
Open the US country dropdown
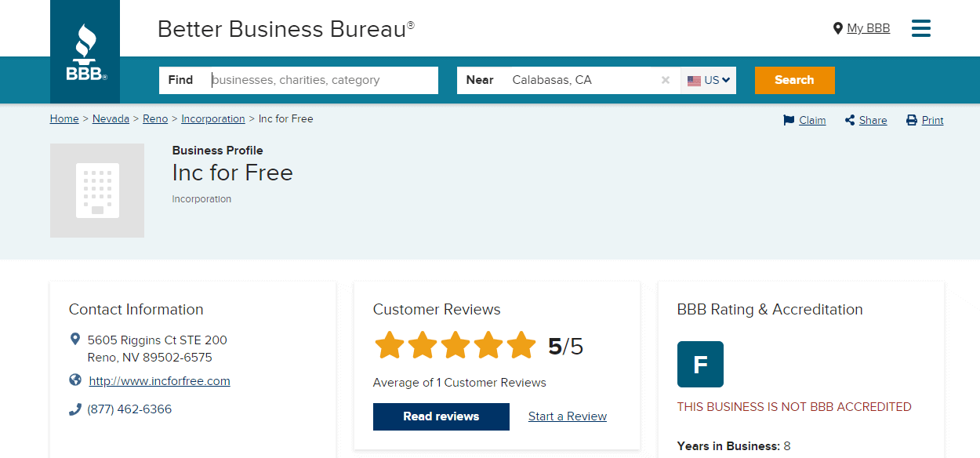pos(709,80)
